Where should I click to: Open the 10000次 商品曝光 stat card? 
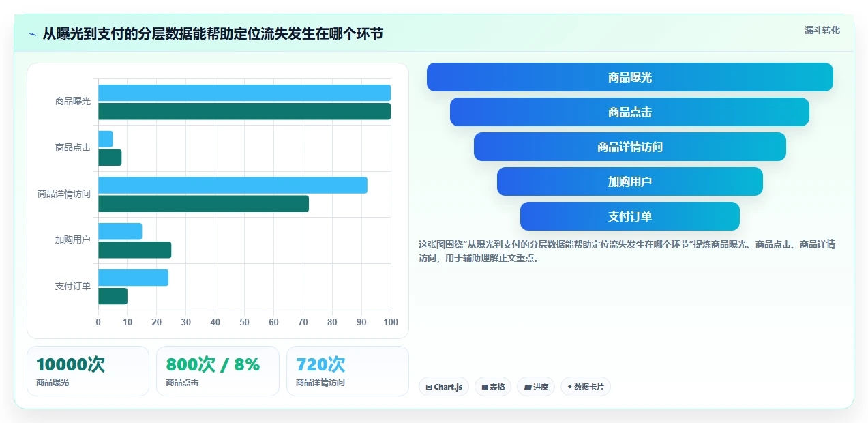[88, 371]
